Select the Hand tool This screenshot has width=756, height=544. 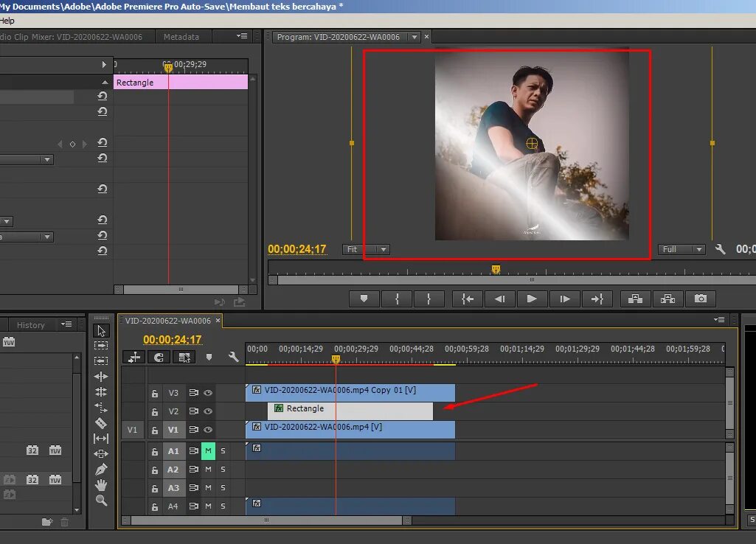coord(101,485)
